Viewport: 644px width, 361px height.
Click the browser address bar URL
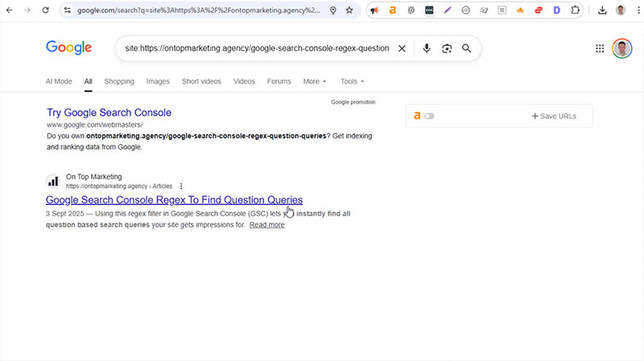(198, 10)
